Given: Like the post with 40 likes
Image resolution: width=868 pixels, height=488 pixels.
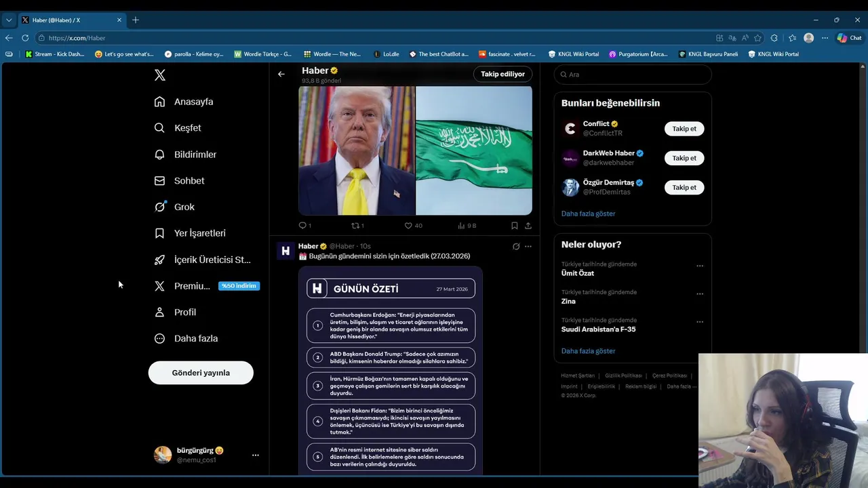Looking at the screenshot, I should pyautogui.click(x=413, y=226).
